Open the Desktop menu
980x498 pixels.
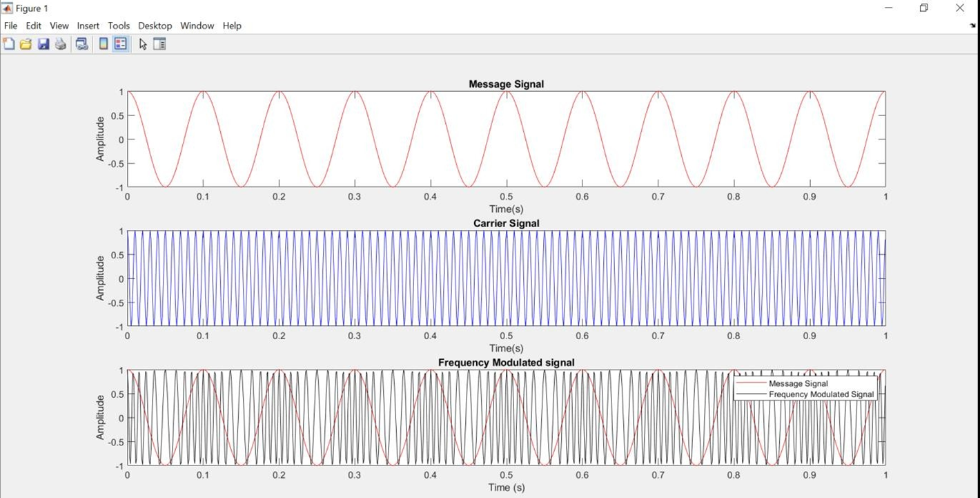pos(155,26)
